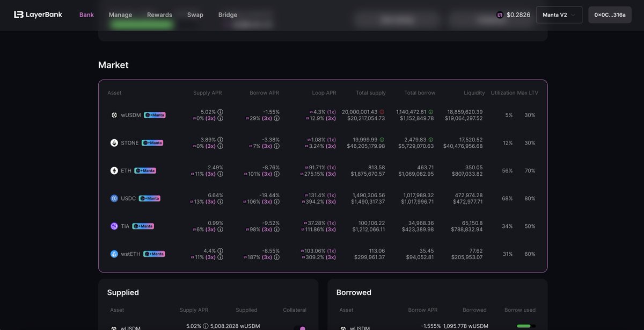644x330 pixels.
Task: Open the Manta V2 network dropdown
Action: click(x=559, y=15)
